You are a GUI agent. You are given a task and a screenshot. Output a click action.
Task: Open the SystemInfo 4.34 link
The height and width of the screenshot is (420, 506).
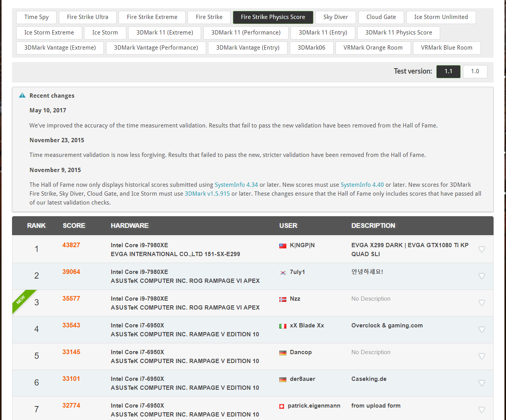pos(236,185)
